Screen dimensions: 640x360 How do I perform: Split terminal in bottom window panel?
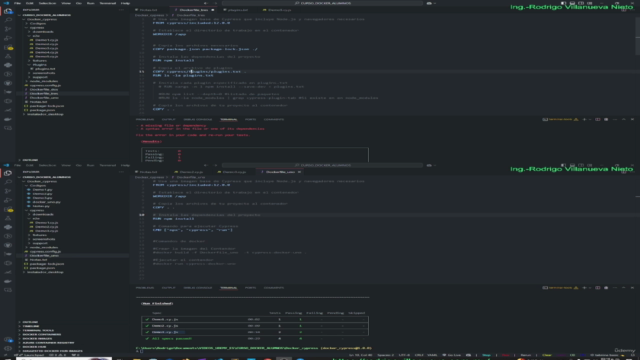(598, 288)
